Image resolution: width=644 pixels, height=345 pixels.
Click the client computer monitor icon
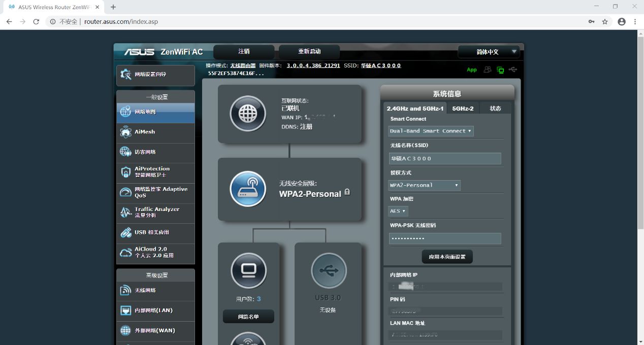(x=248, y=271)
